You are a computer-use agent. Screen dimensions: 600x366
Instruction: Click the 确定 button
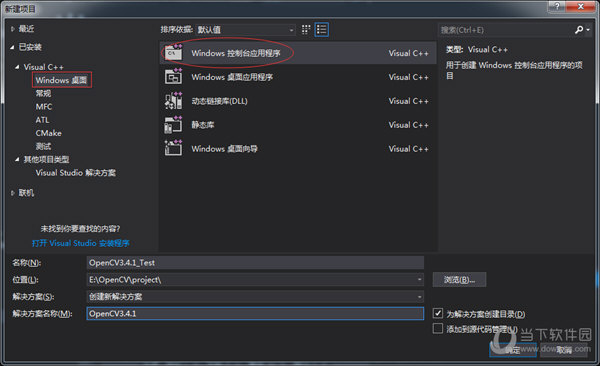coord(513,350)
